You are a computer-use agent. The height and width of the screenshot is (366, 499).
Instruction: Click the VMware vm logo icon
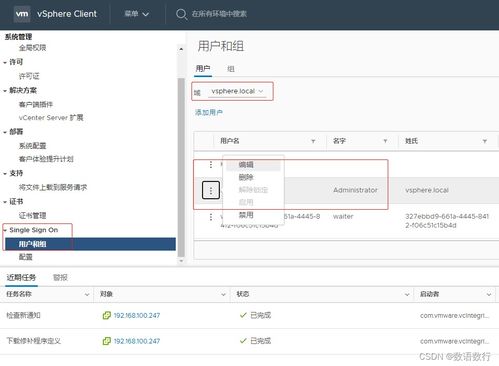[x=22, y=14]
